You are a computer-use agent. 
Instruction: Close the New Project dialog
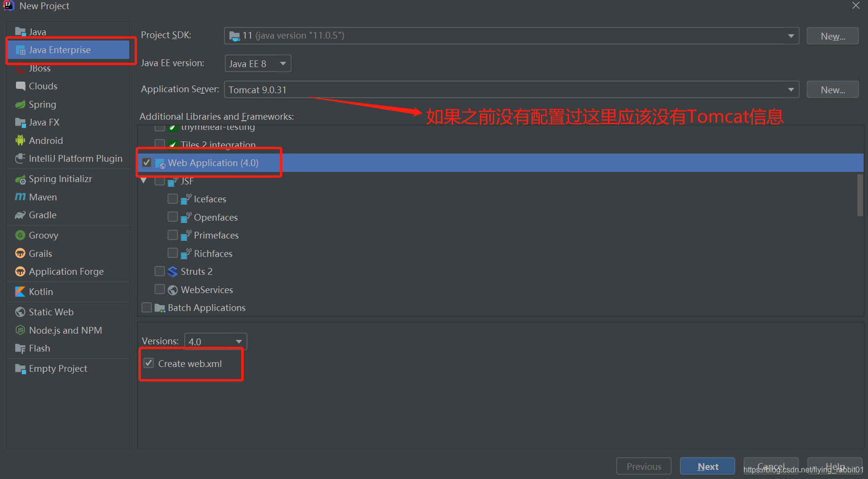[x=856, y=6]
